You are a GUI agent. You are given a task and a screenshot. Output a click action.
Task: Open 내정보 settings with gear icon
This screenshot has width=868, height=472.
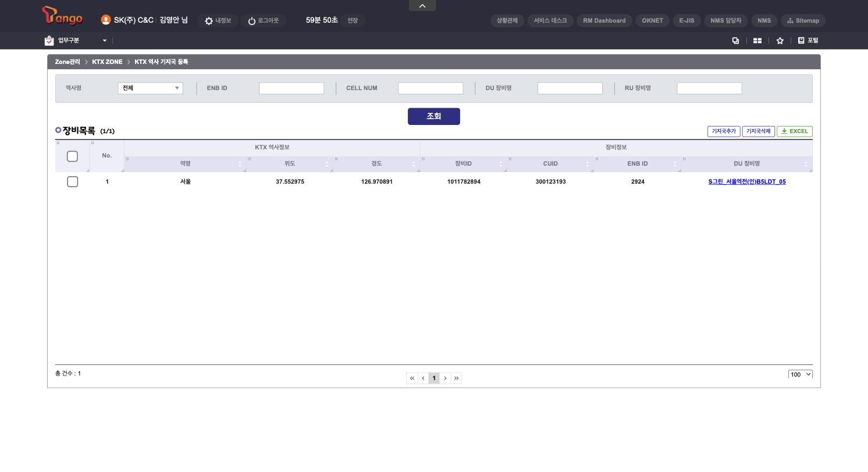218,20
